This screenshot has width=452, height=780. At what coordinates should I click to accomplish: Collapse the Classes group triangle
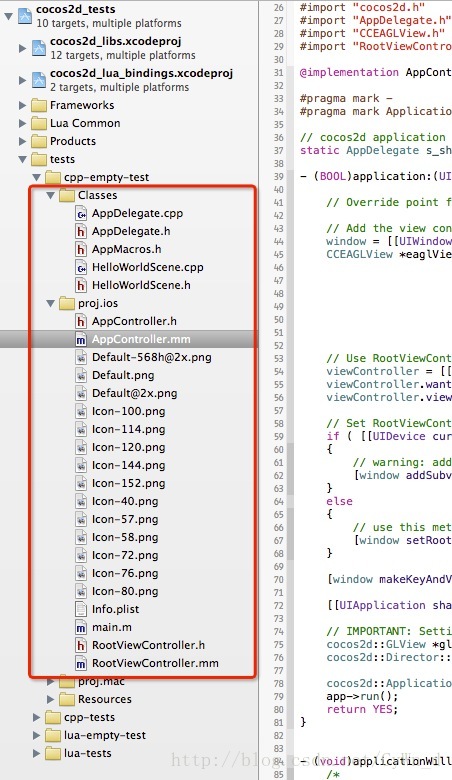[50, 195]
